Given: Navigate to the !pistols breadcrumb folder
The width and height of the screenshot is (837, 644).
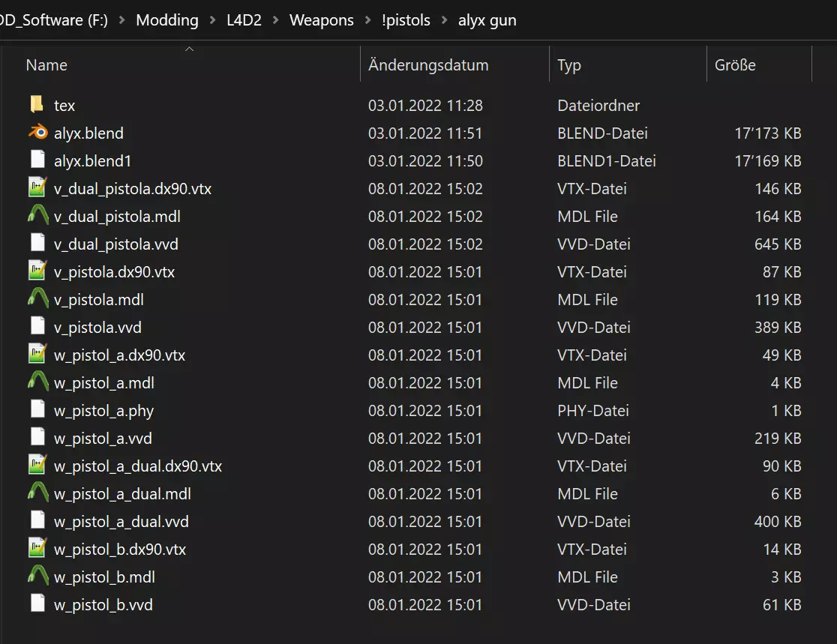Looking at the screenshot, I should [x=406, y=20].
